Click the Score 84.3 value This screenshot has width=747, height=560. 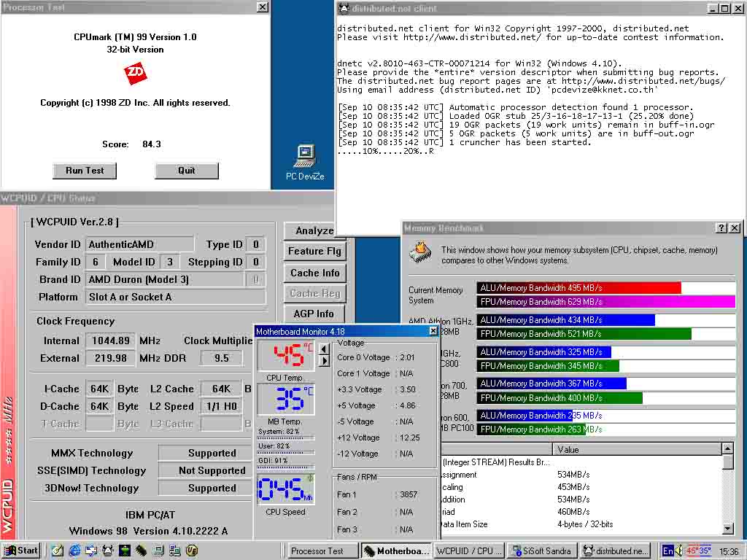[152, 144]
